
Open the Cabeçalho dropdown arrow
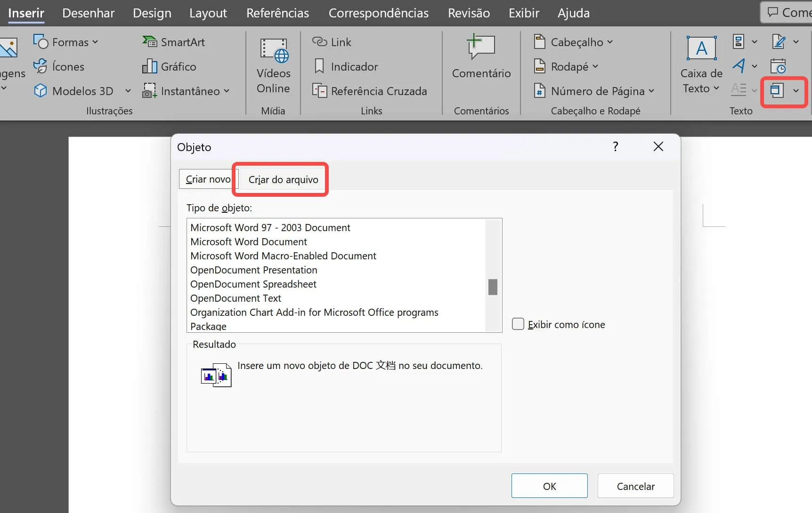610,42
